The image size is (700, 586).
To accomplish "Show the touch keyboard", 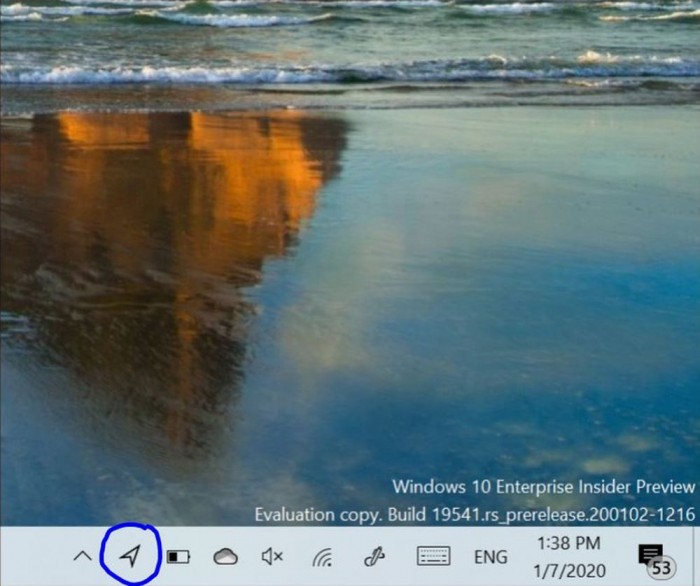I will click(432, 557).
